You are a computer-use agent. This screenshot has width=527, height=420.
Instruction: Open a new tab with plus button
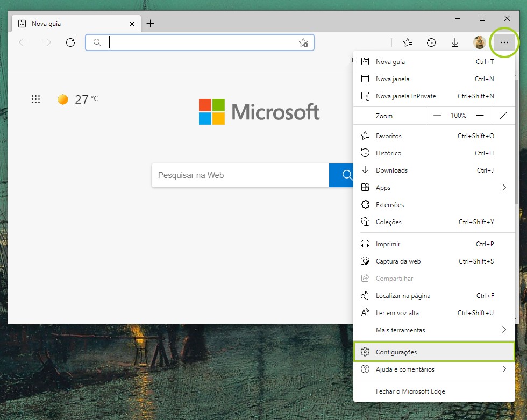[151, 23]
